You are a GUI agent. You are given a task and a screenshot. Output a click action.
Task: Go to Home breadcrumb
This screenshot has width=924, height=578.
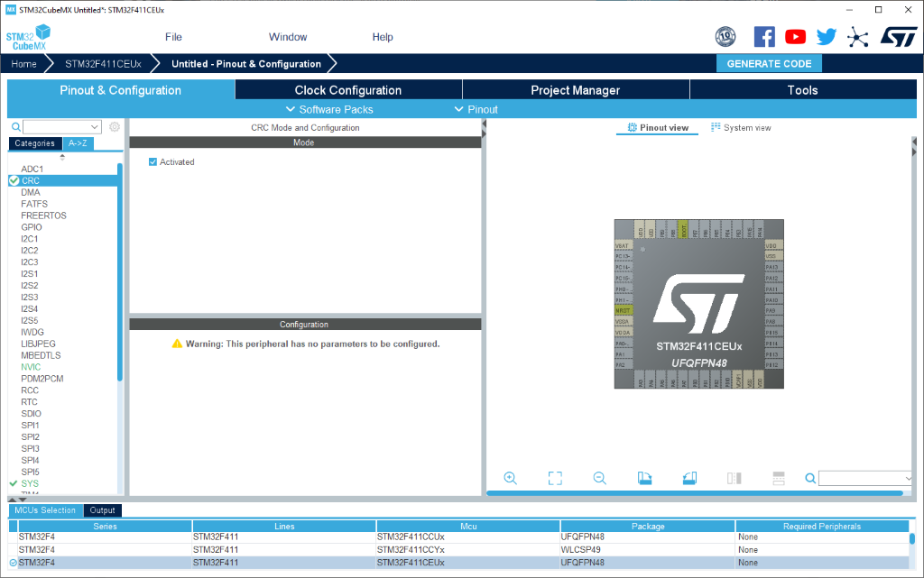(x=23, y=63)
